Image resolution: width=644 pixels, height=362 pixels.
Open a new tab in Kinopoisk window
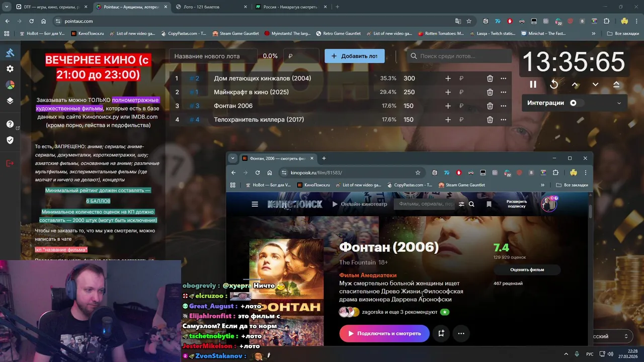pyautogui.click(x=324, y=158)
